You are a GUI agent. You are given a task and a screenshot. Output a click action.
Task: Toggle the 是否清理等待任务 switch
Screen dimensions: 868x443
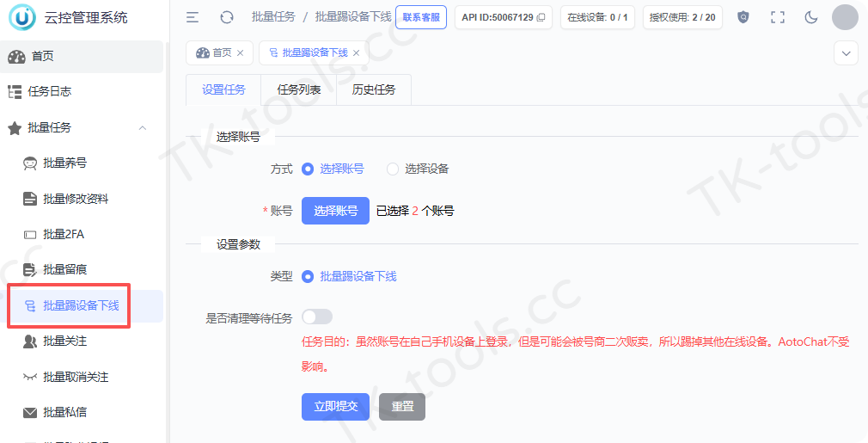coord(317,317)
